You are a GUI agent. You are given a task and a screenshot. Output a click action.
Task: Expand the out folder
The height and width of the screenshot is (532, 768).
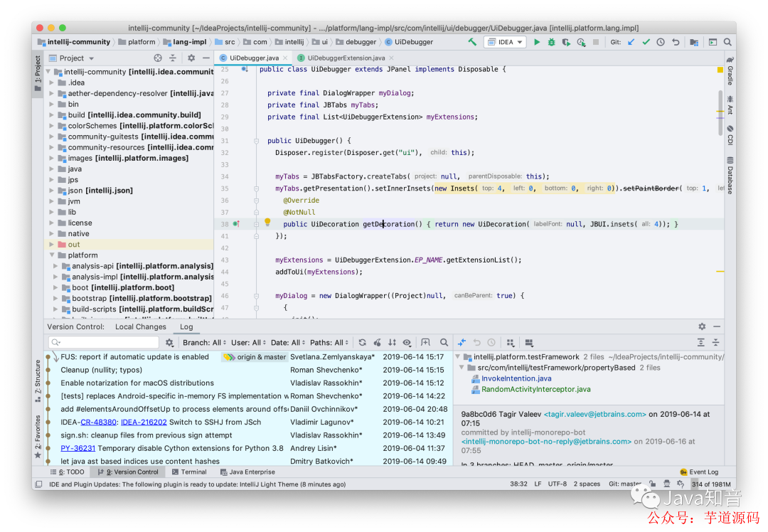tap(52, 244)
